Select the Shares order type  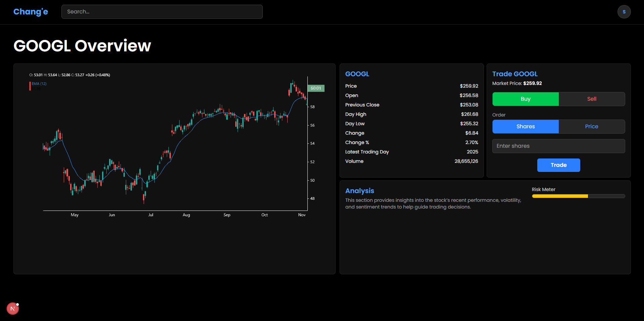coord(526,127)
